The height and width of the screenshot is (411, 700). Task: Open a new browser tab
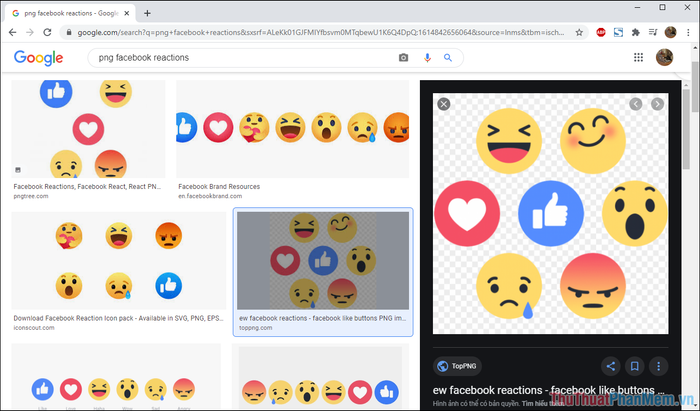click(147, 13)
